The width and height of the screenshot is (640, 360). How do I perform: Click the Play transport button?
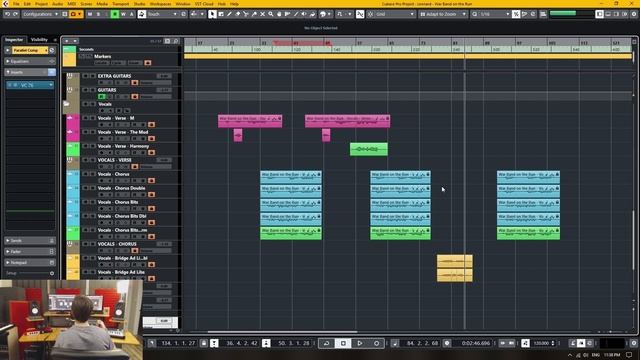tap(360, 343)
